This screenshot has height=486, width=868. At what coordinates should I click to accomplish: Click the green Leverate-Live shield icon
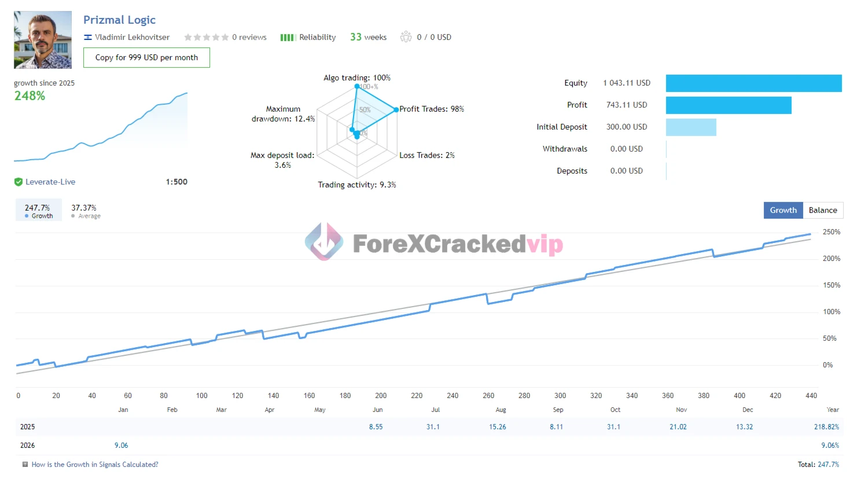(x=19, y=182)
